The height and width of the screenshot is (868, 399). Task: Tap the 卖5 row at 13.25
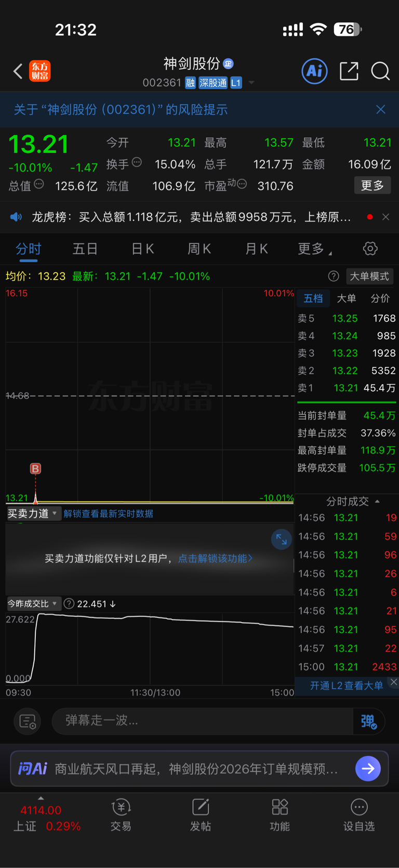tap(347, 318)
